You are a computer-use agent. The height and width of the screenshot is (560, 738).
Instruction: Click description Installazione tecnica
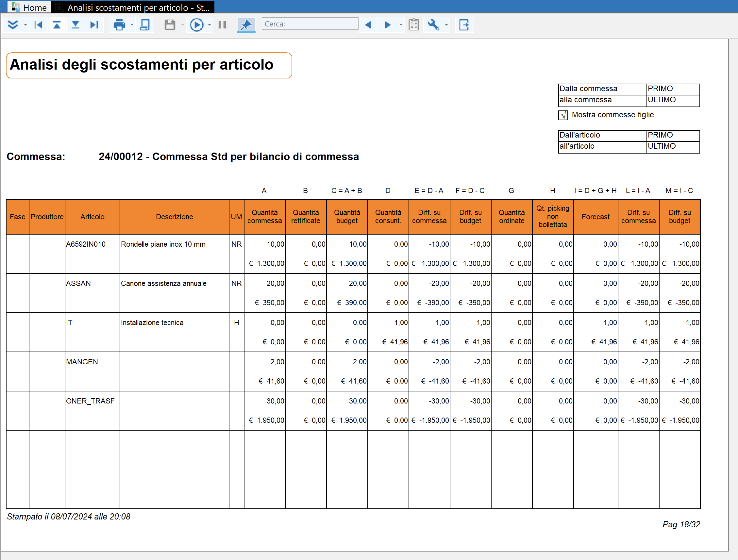coord(152,323)
